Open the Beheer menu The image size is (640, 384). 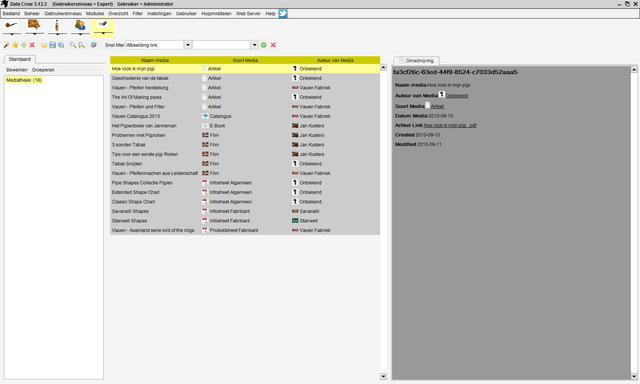click(32, 13)
